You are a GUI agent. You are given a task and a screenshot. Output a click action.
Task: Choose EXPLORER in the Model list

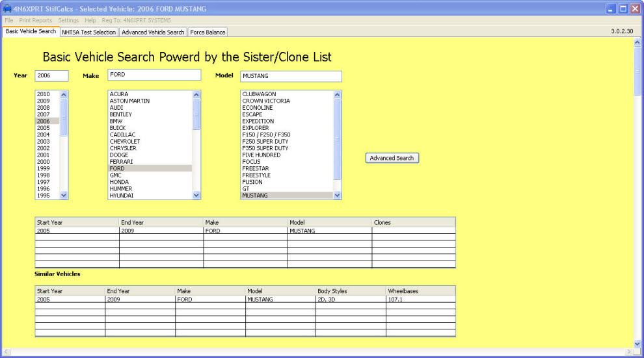click(x=256, y=128)
